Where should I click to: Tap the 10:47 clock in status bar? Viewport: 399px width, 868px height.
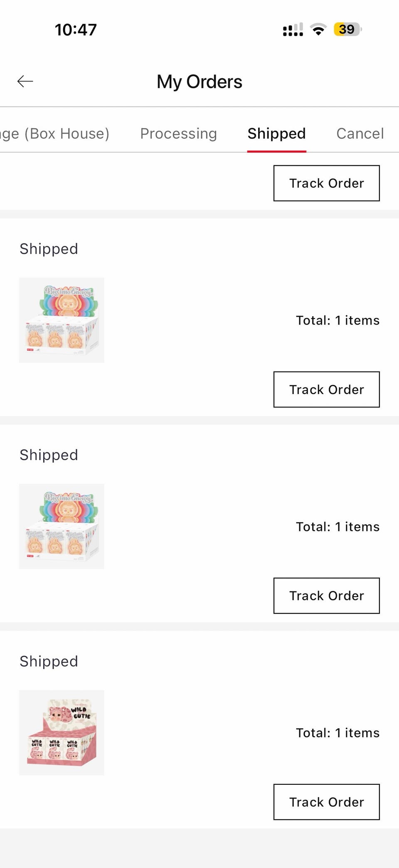[x=76, y=30]
